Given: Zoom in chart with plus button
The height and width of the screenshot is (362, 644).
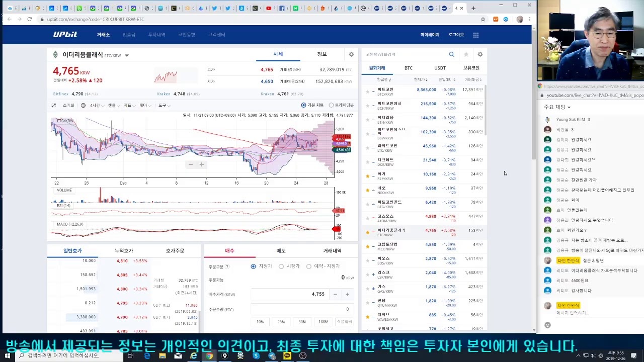Looking at the screenshot, I should [202, 164].
